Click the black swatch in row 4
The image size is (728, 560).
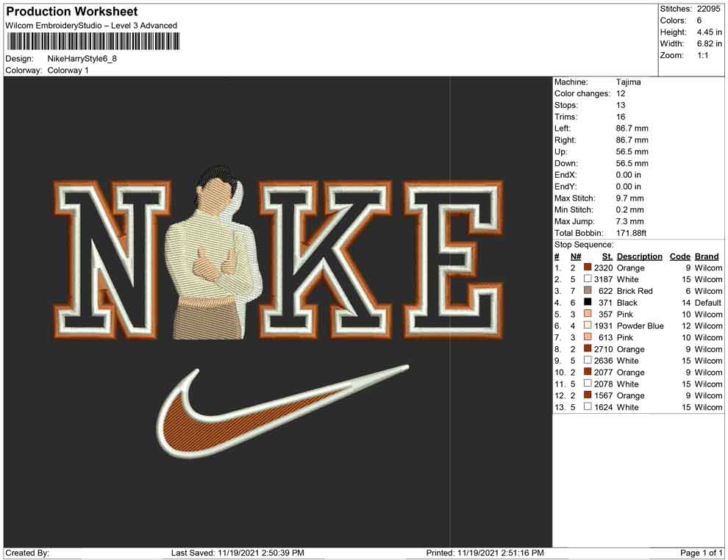(588, 302)
